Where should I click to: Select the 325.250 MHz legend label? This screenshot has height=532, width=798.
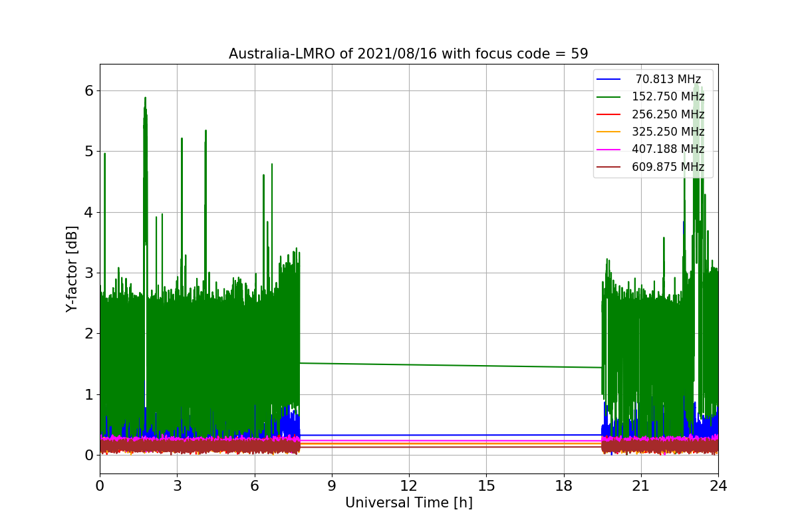(668, 132)
